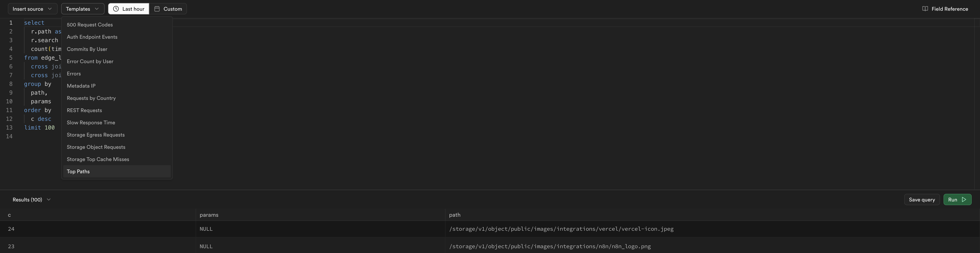
Task: Click the Save query button
Action: pos(922,200)
